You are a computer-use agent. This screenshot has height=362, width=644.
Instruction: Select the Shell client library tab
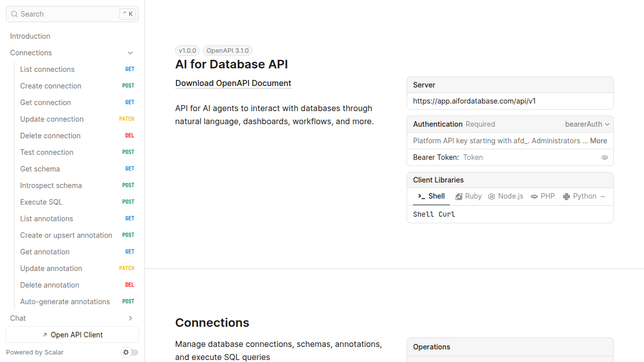coord(432,197)
